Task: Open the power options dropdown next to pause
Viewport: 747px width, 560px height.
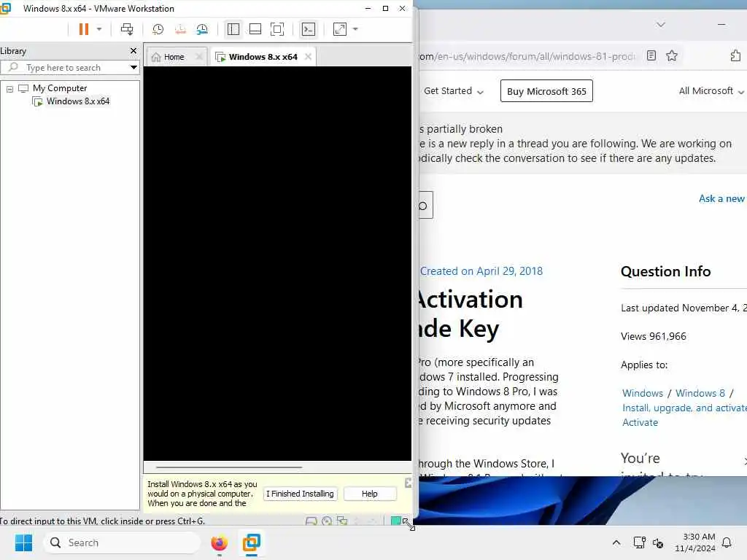Action: [x=99, y=29]
